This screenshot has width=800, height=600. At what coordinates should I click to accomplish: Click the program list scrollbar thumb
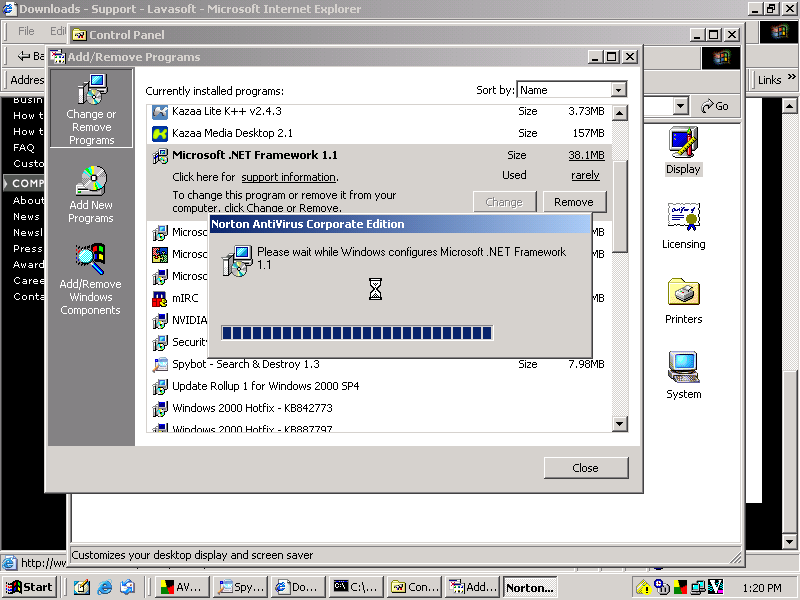tap(619, 206)
